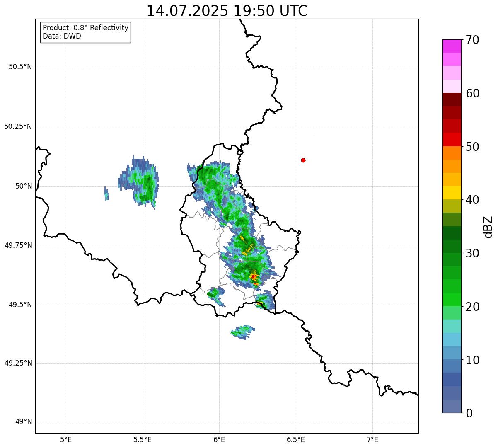
Task: Click the "7°E" longitude label
Action: coord(372,439)
